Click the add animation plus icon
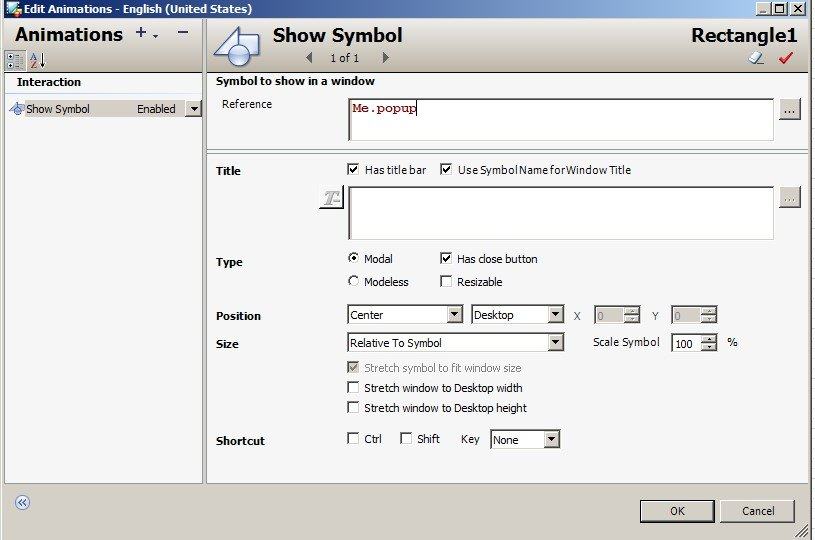The width and height of the screenshot is (815, 540). click(x=141, y=34)
